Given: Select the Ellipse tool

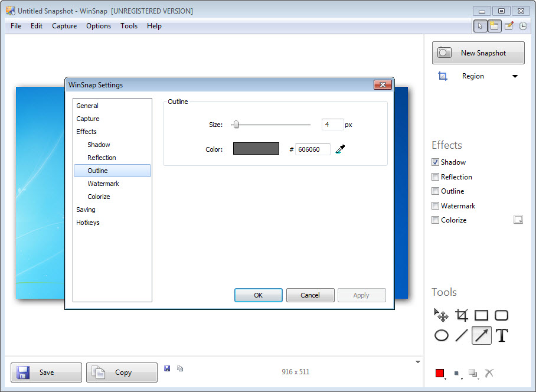Looking at the screenshot, I should pos(442,335).
